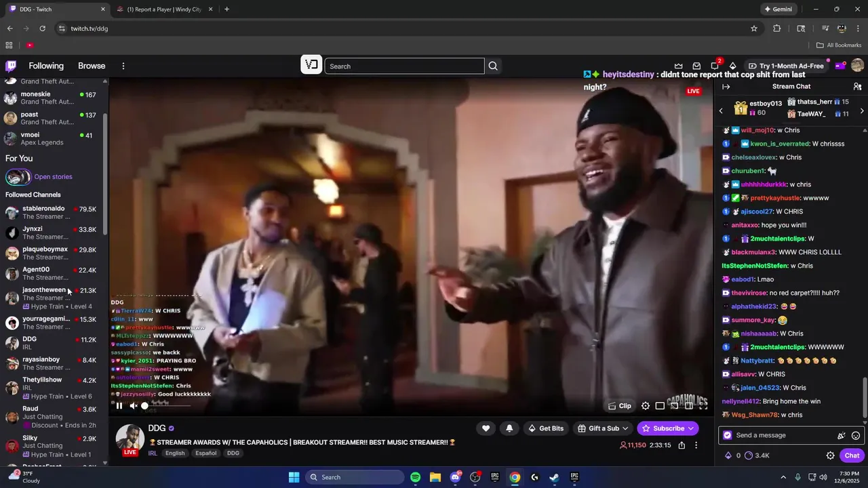This screenshot has width=868, height=488.
Task: Pause the DDG stream video
Action: pos(119,406)
